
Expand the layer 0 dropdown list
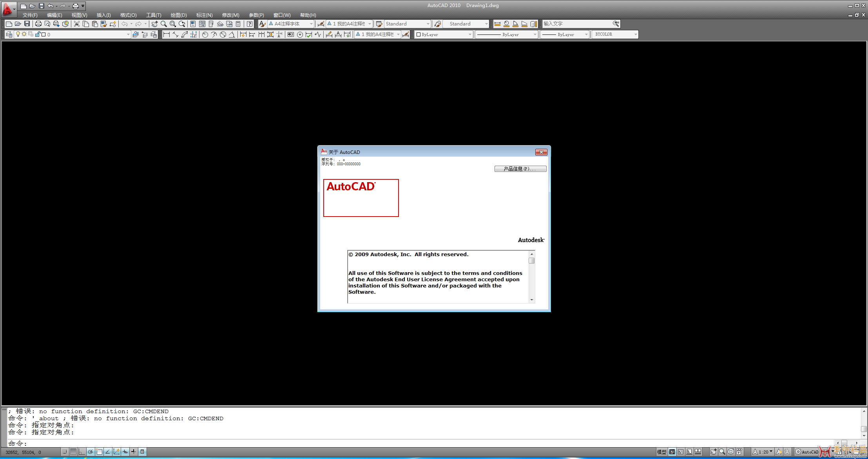72,34
